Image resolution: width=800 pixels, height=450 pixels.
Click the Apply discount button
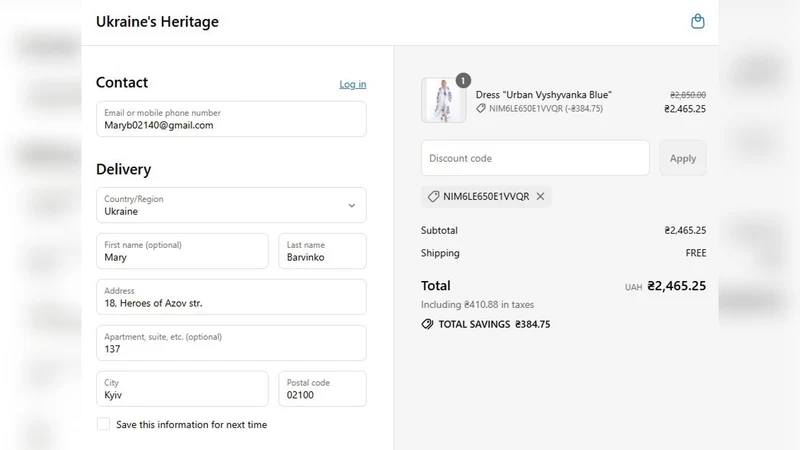pyautogui.click(x=683, y=158)
